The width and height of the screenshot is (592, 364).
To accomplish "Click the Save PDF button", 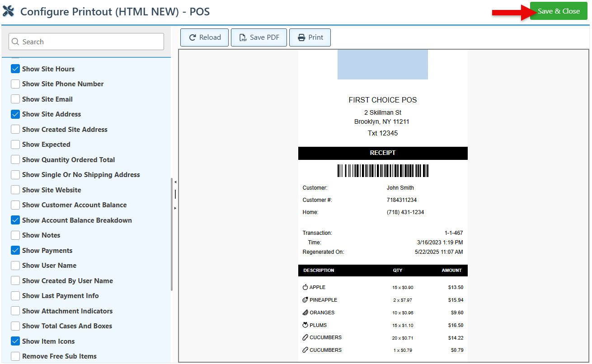I will 259,37.
